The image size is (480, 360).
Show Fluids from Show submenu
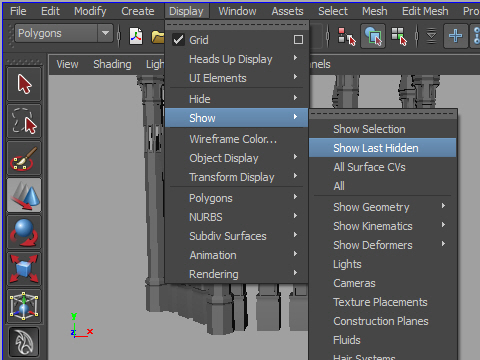click(x=383, y=340)
